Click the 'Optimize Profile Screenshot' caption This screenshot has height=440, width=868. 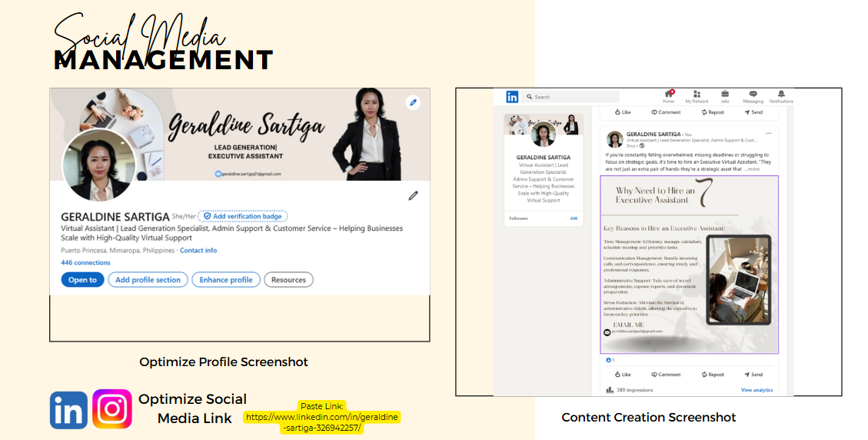pos(224,362)
